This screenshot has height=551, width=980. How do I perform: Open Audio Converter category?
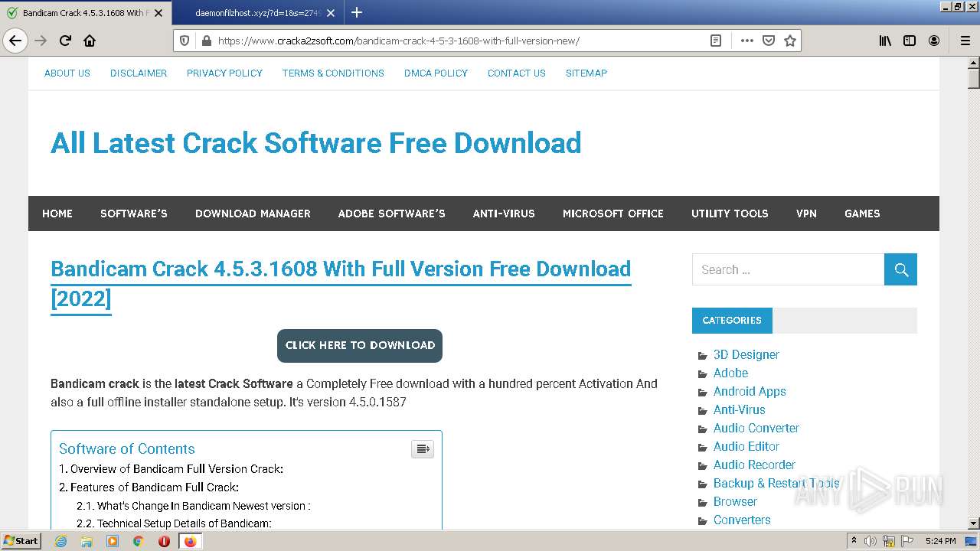tap(756, 428)
